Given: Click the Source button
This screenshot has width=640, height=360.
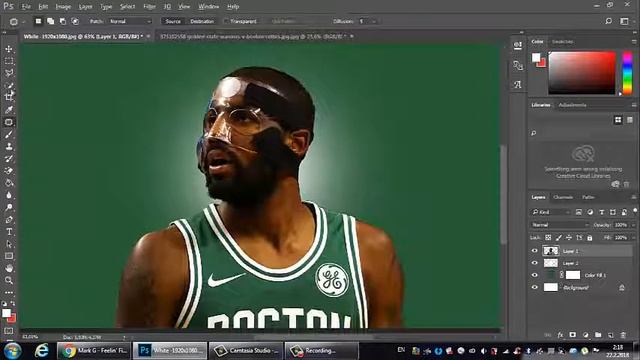Looking at the screenshot, I should tap(173, 21).
